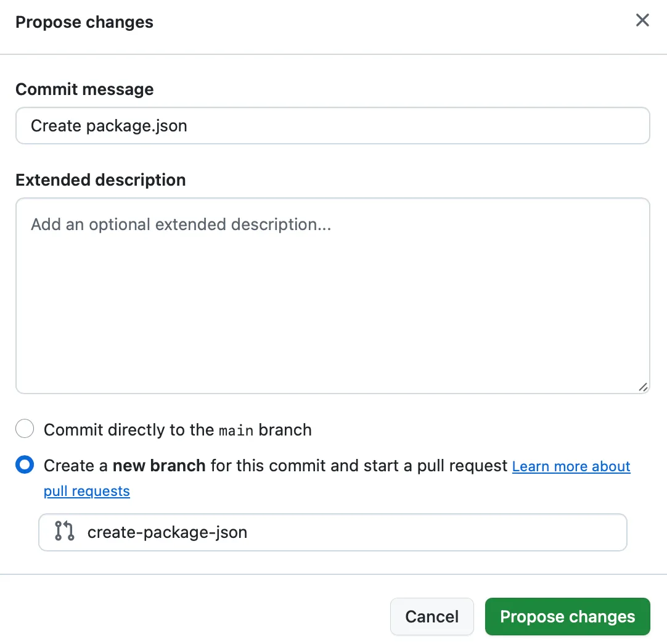The image size is (667, 644).
Task: Select "Commit directly to the main branch"
Action: coord(25,428)
